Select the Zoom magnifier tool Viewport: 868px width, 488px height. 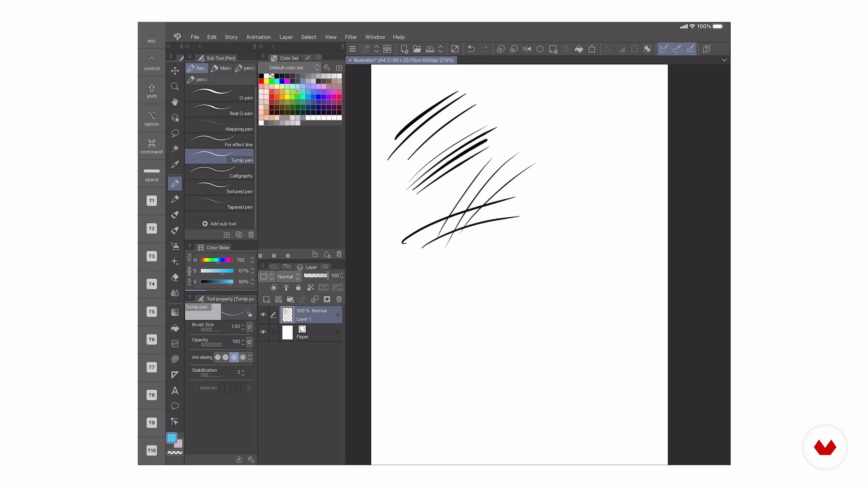175,87
